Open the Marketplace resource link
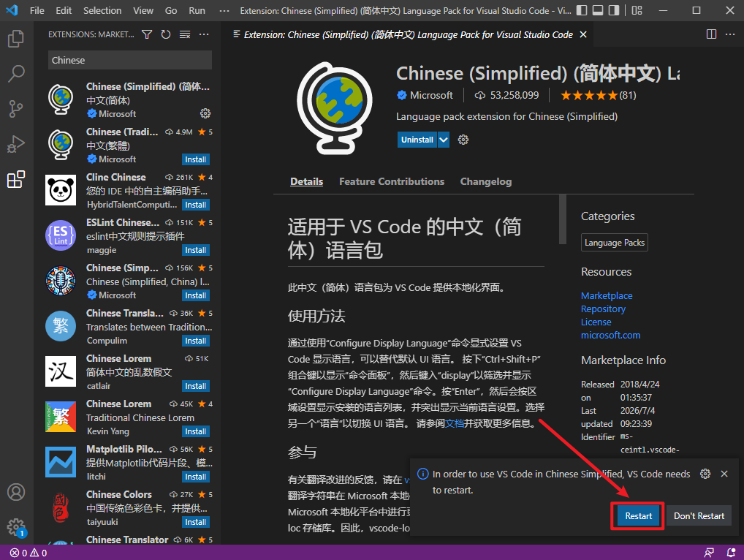 coord(607,295)
